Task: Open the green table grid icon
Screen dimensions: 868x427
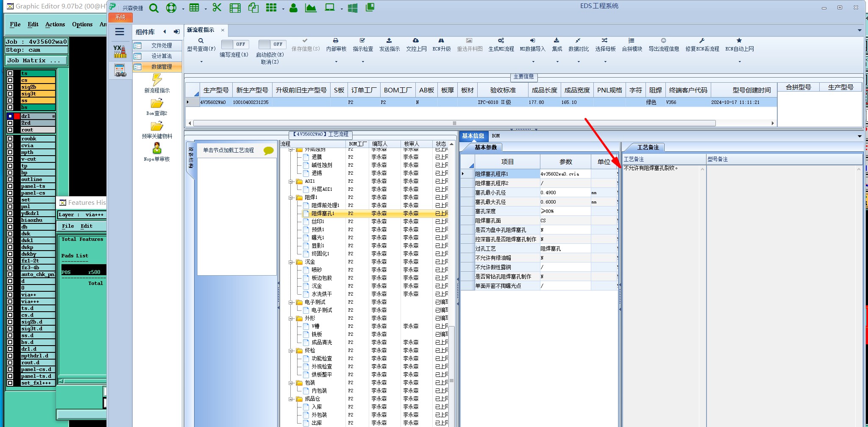Action: click(x=194, y=8)
